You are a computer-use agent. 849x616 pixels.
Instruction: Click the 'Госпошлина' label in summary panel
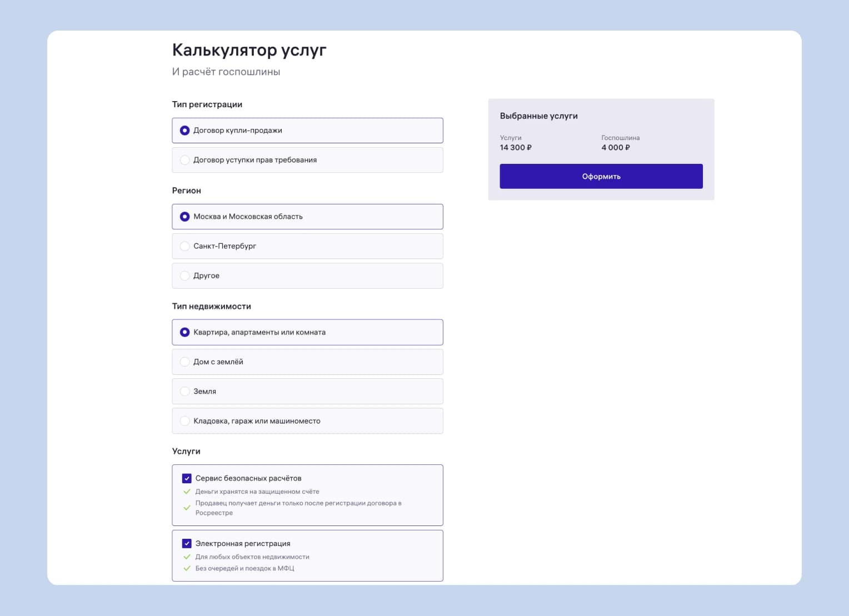(x=621, y=138)
